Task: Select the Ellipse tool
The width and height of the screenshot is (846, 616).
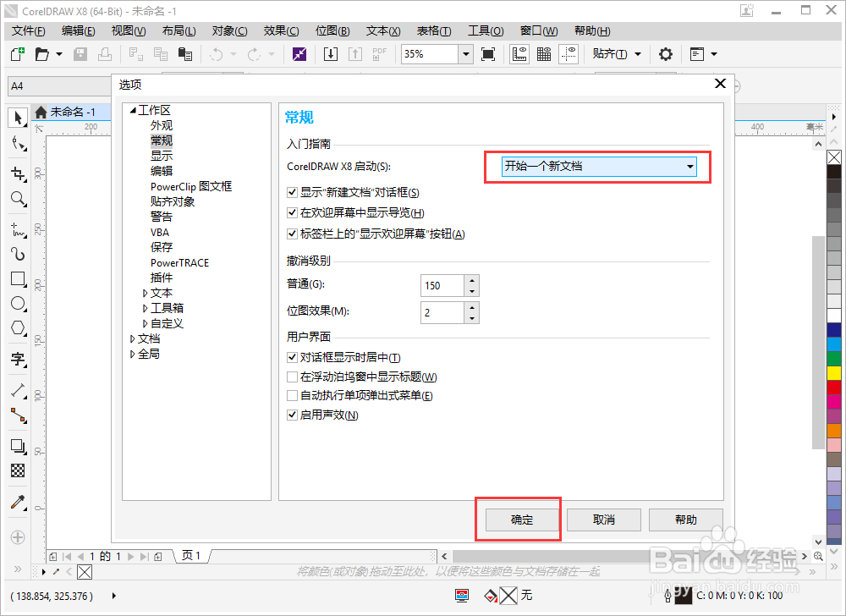Action: pyautogui.click(x=19, y=304)
